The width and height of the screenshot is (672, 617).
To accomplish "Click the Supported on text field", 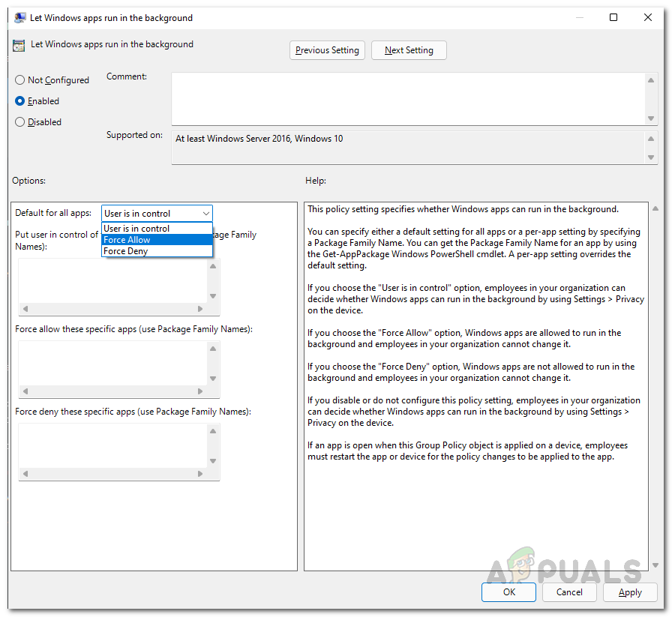I will [x=409, y=148].
